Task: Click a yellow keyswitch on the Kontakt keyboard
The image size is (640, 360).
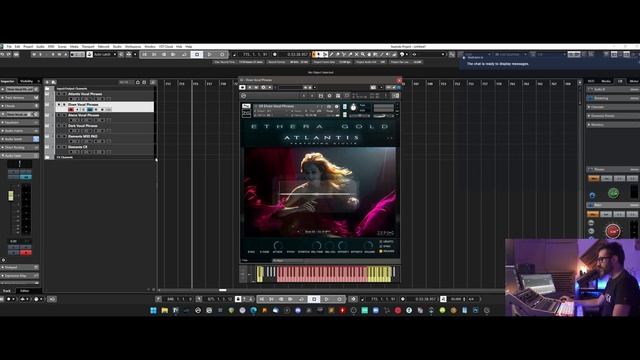Action: pyautogui.click(x=380, y=274)
